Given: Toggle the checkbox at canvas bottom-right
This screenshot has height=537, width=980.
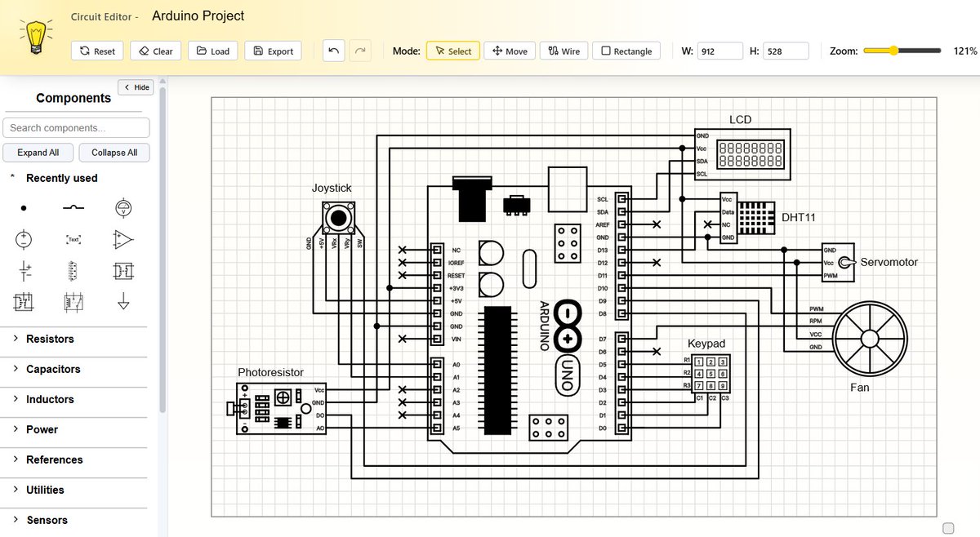Looking at the screenshot, I should pos(948,528).
